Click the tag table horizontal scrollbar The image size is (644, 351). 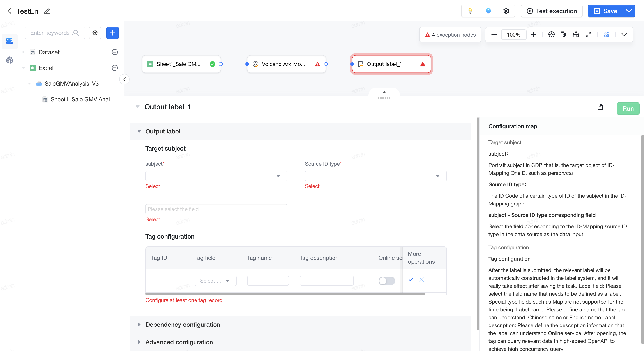(x=285, y=293)
